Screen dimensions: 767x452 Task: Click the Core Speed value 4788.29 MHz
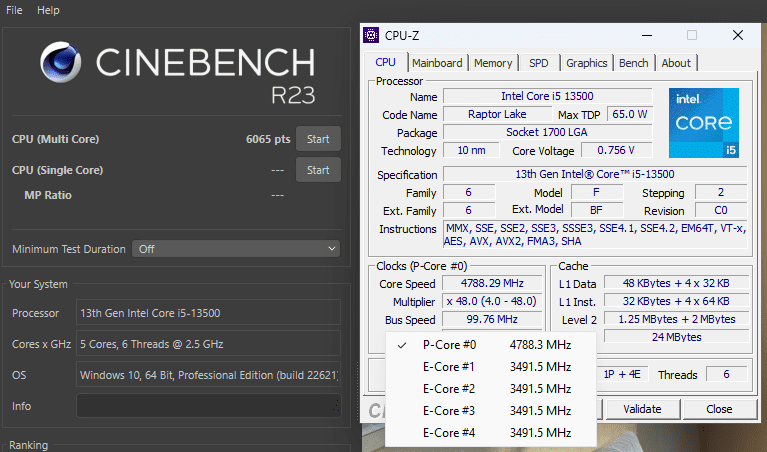click(492, 283)
